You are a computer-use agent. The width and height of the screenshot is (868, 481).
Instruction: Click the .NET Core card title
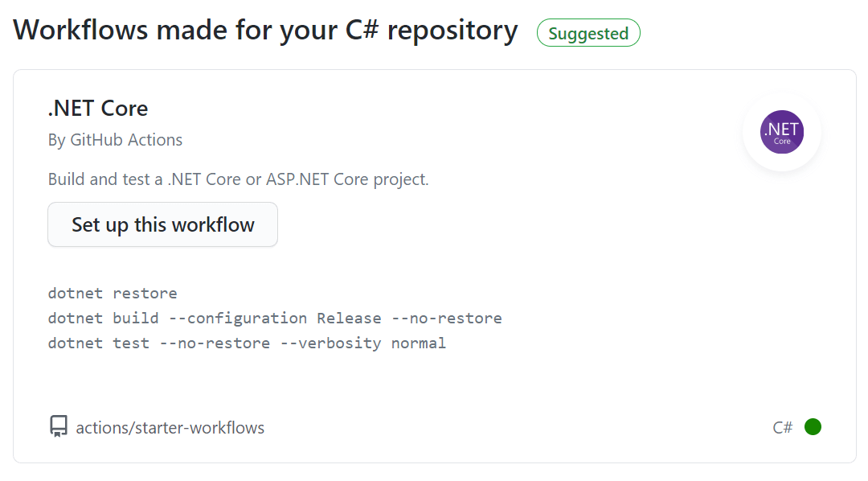point(97,107)
